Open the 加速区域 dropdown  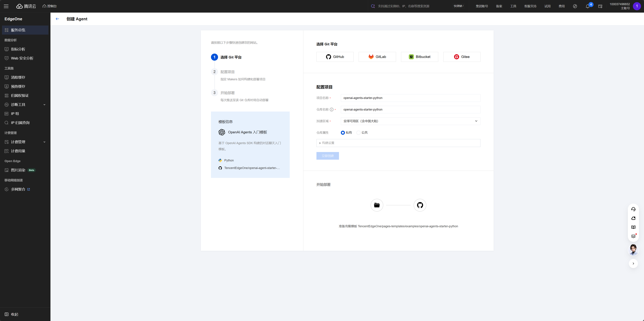pos(410,121)
